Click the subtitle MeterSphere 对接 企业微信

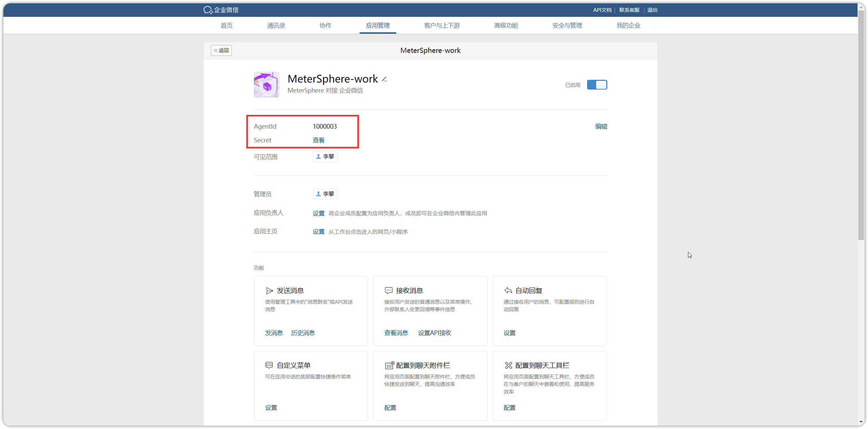pos(325,90)
